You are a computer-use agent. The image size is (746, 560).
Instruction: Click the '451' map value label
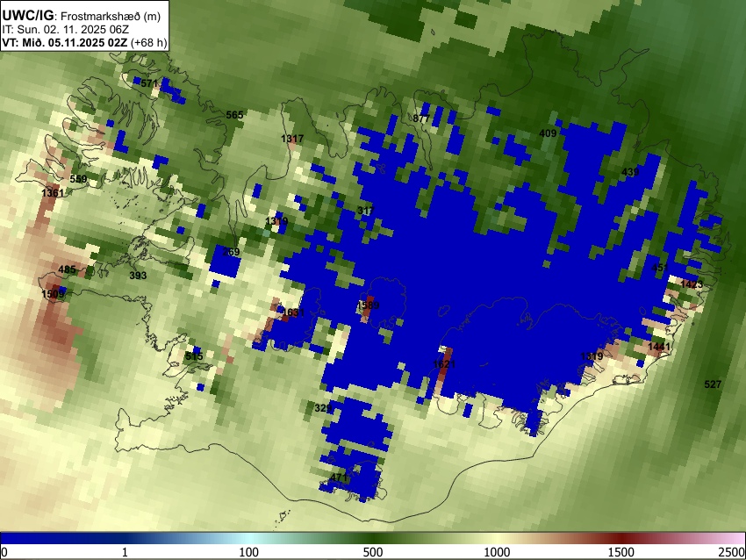point(659,268)
